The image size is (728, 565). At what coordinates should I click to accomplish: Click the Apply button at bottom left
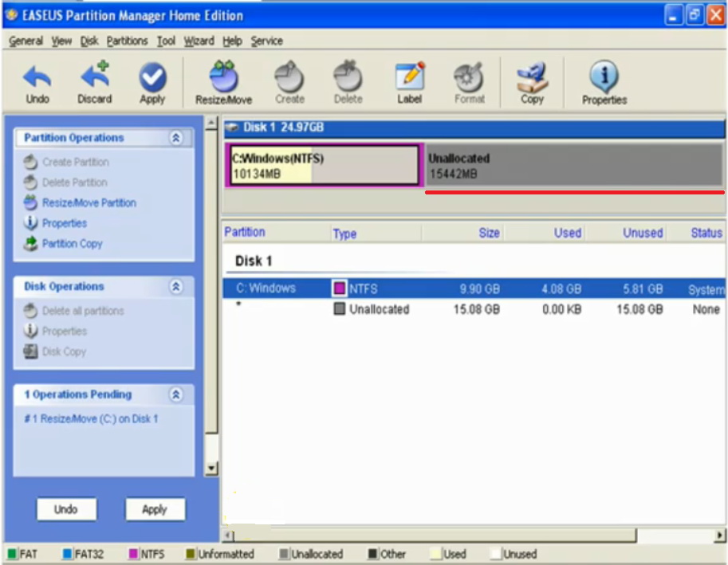click(x=155, y=509)
